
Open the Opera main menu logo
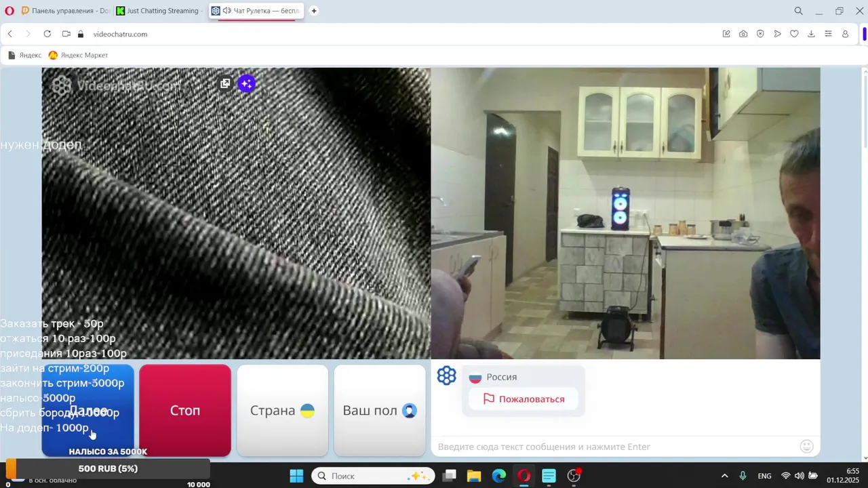pos(9,11)
